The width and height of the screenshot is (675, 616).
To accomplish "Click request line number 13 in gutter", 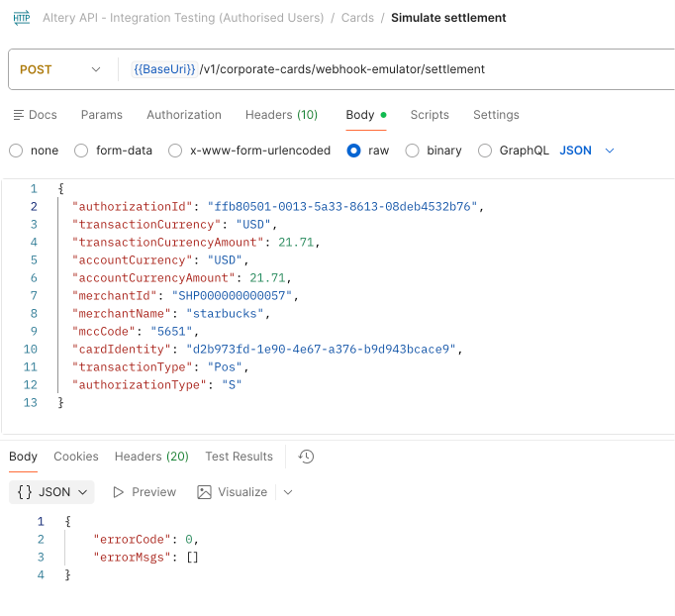I will [30, 403].
